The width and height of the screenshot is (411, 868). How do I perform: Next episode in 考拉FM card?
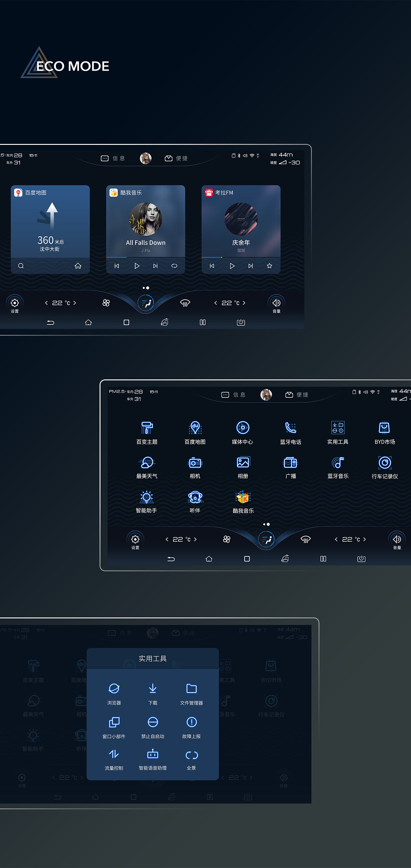[x=251, y=266]
